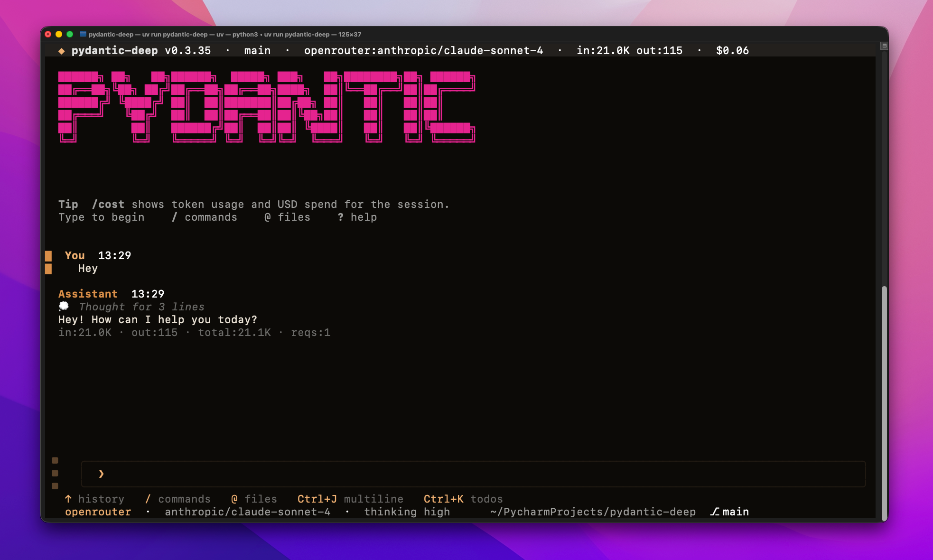Click 'Ctrl+K todos' shortcut hint
The height and width of the screenshot is (560, 933).
pos(463,499)
